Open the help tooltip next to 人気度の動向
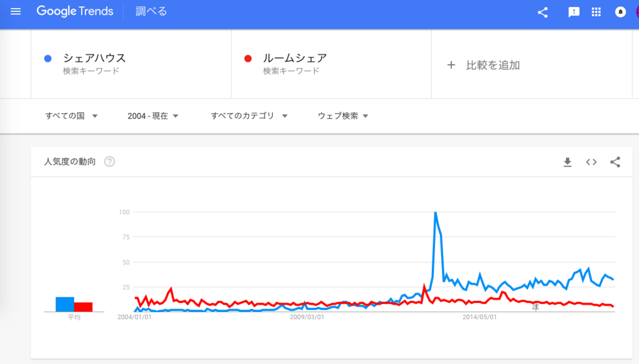This screenshot has width=639, height=364. pos(110,161)
